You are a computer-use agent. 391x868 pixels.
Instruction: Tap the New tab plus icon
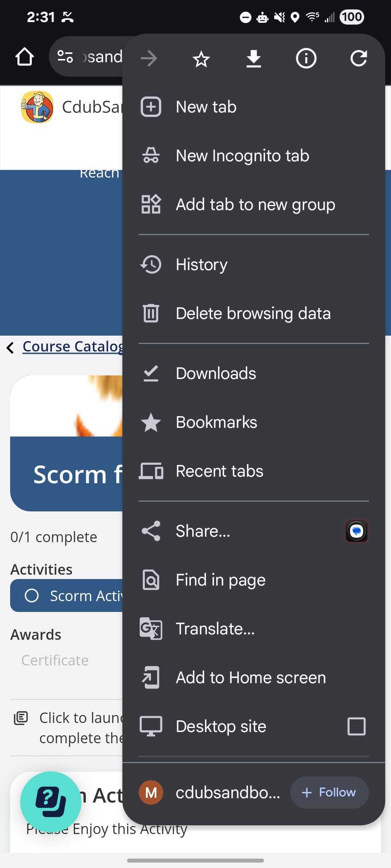[151, 107]
